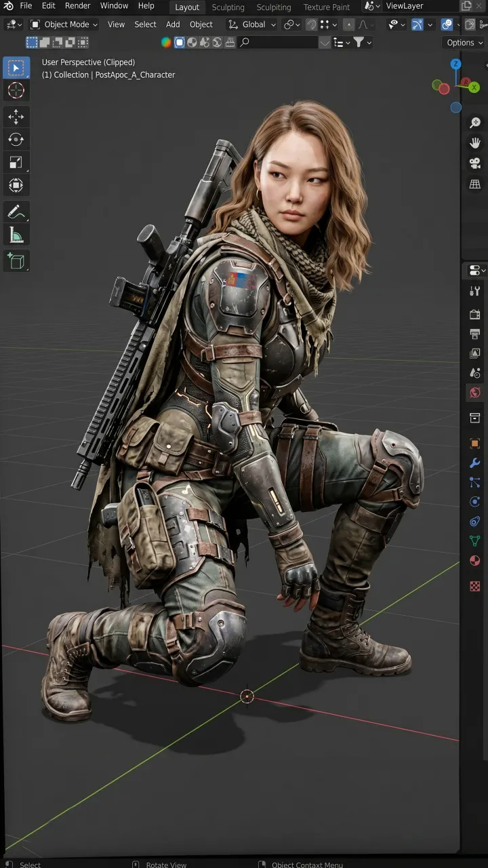
Task: Open the Edit menu
Action: click(49, 5)
